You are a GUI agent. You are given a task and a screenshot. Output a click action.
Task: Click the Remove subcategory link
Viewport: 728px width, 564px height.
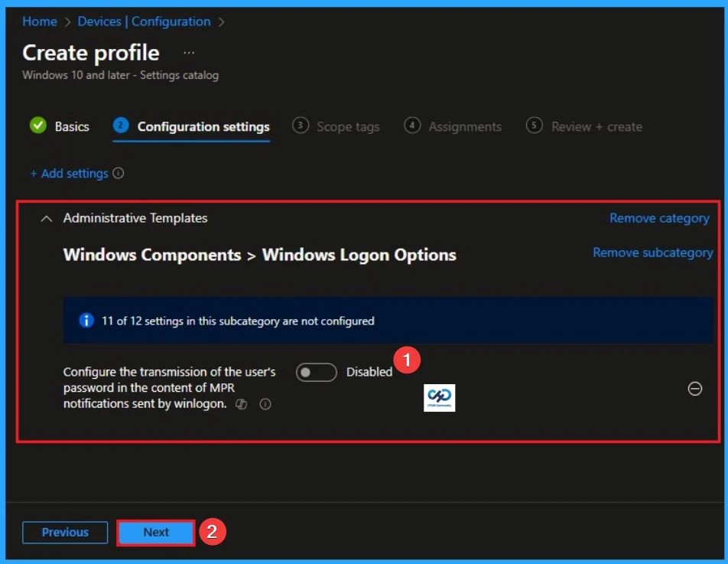(x=652, y=253)
